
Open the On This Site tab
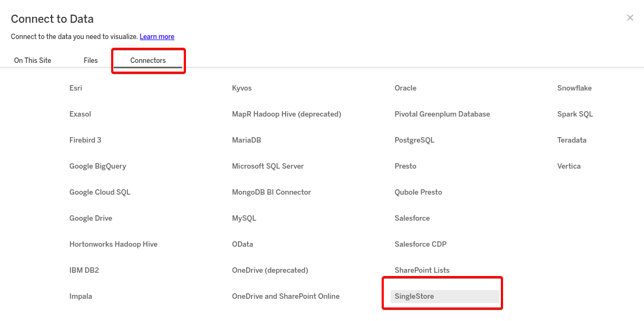point(32,60)
